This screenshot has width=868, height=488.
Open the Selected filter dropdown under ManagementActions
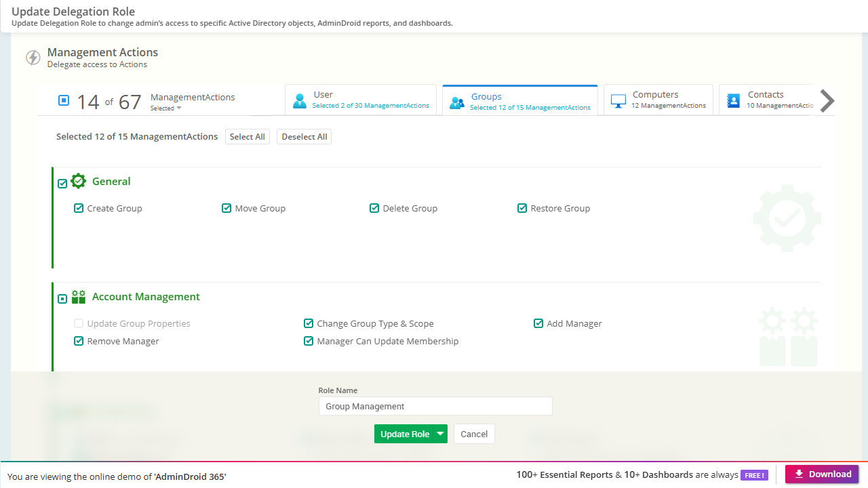pyautogui.click(x=166, y=108)
